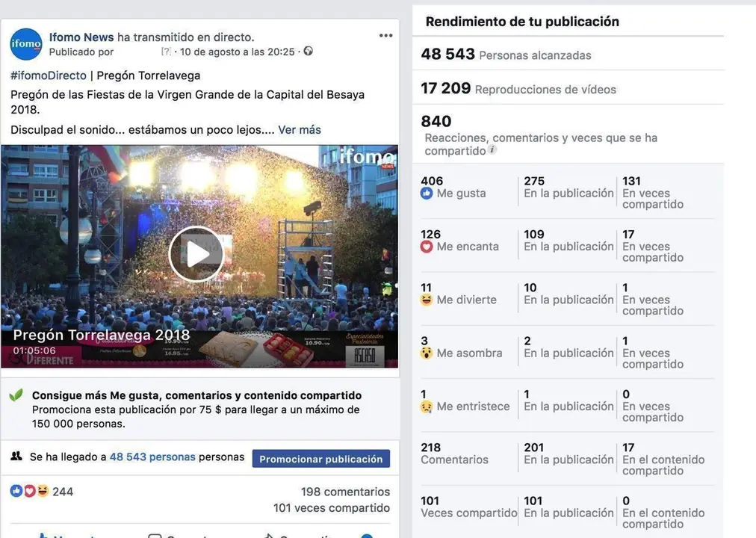Click the info icon next to compartido
Screen dimensions: 756x538
pos(492,149)
